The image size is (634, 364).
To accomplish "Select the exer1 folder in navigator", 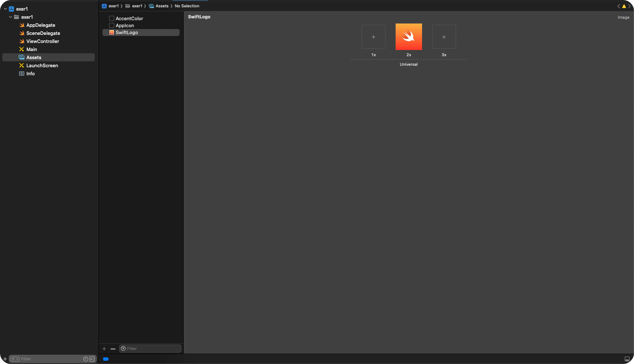I will pos(27,17).
